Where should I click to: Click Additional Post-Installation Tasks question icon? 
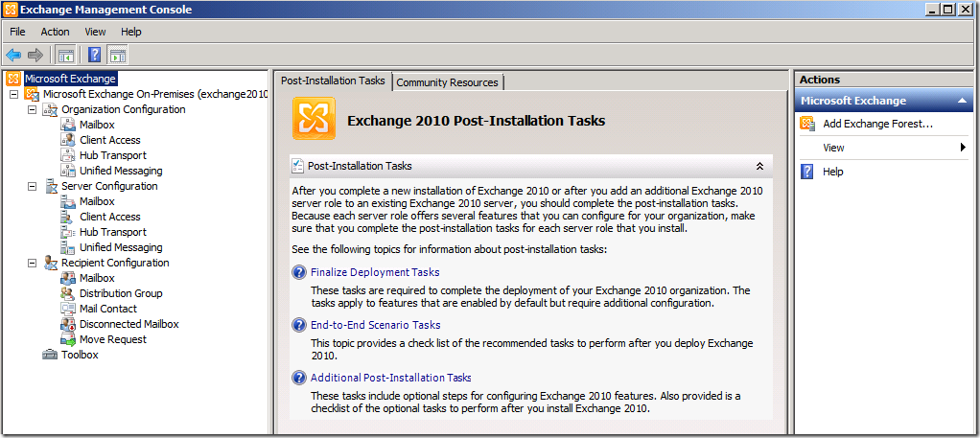[x=299, y=378]
